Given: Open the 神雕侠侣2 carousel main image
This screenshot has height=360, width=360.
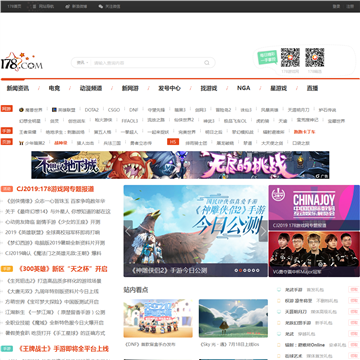Looking at the screenshot, I should [196, 231].
